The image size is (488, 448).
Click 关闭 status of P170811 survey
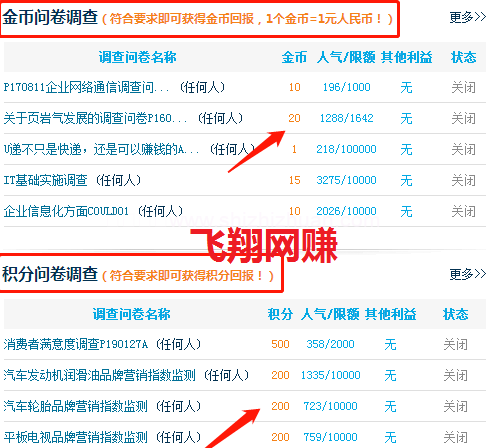point(464,87)
